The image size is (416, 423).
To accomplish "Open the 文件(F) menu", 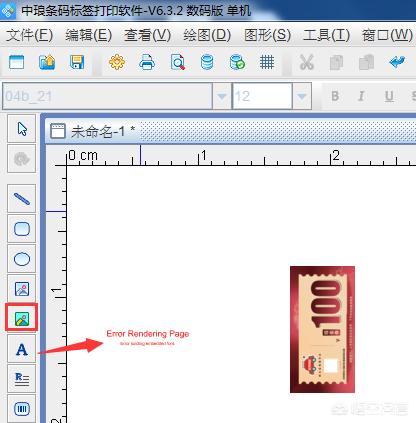I will (x=29, y=35).
